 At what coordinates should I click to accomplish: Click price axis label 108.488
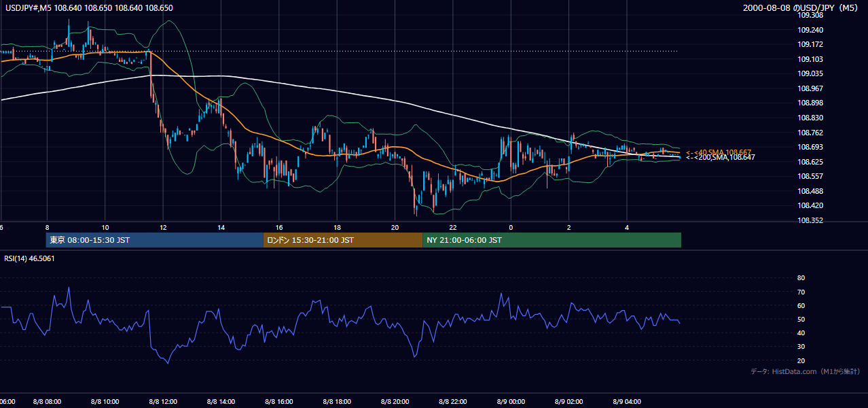[x=809, y=191]
